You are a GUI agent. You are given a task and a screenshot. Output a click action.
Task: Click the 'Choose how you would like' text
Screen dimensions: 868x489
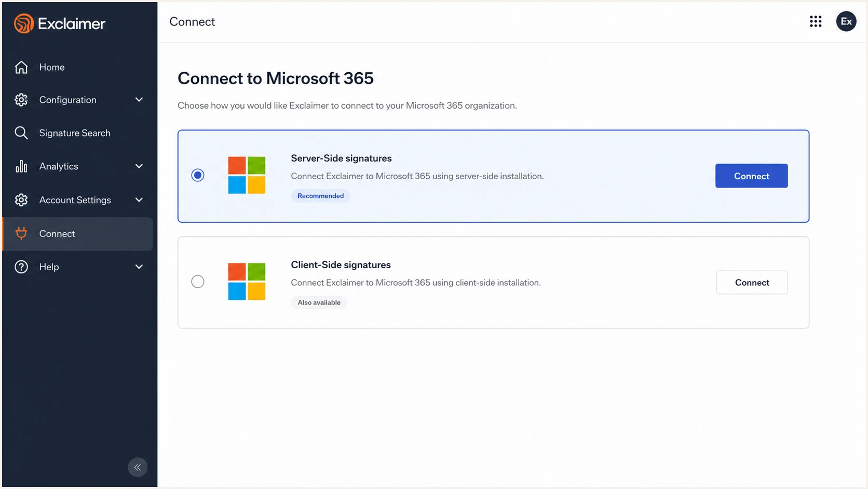pyautogui.click(x=347, y=105)
